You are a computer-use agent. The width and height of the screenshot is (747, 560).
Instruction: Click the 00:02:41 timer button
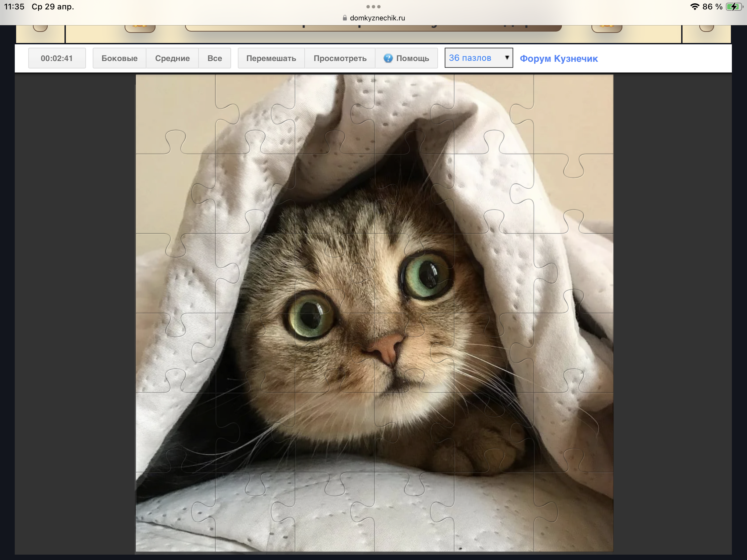pos(57,58)
